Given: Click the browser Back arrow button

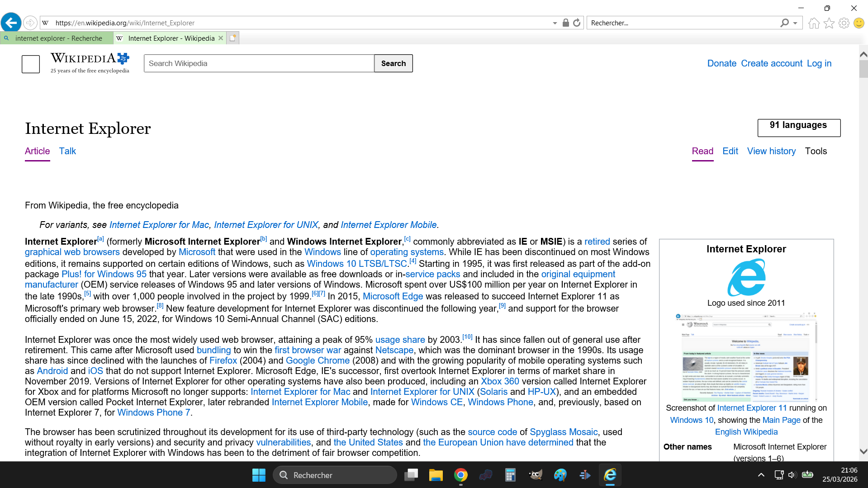Looking at the screenshot, I should click(x=11, y=23).
